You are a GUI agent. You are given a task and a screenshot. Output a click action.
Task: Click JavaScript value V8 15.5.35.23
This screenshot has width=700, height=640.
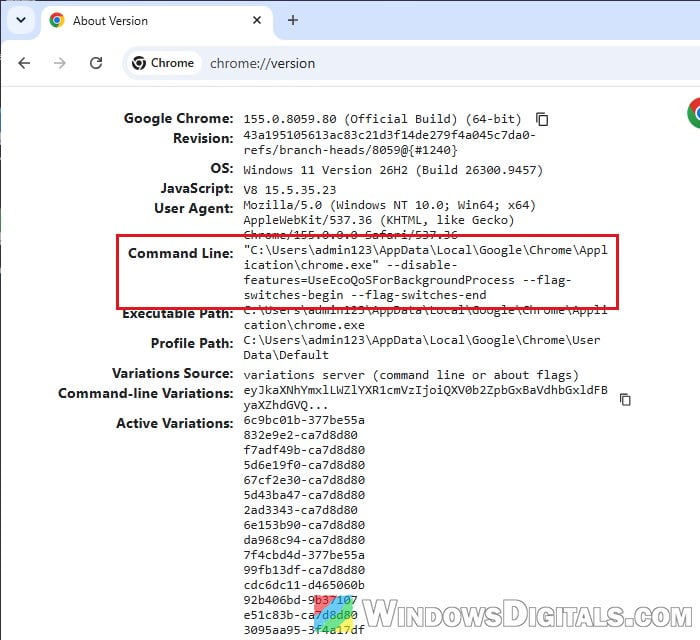point(290,190)
